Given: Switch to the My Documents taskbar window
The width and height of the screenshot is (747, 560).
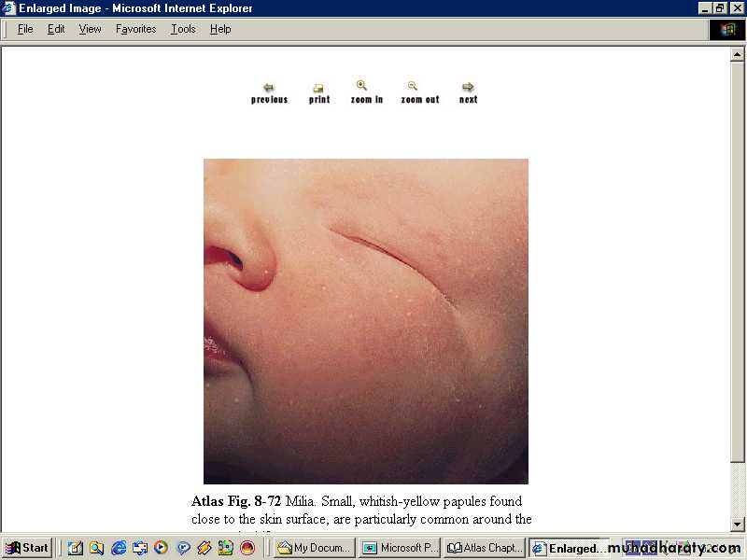Looking at the screenshot, I should [x=314, y=548].
